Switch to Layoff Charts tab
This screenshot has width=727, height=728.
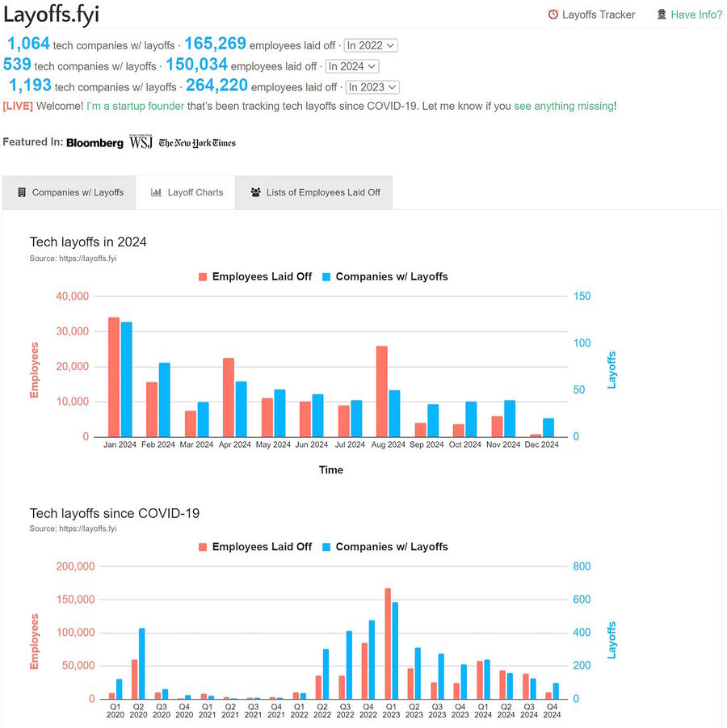[185, 192]
